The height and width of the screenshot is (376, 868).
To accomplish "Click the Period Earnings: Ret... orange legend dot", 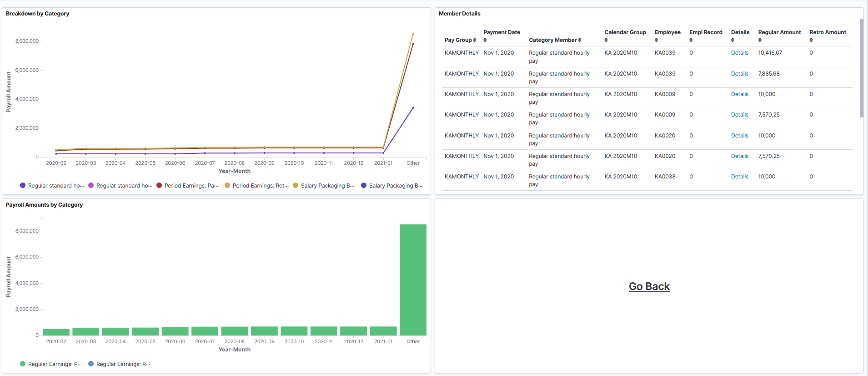I will [x=227, y=186].
